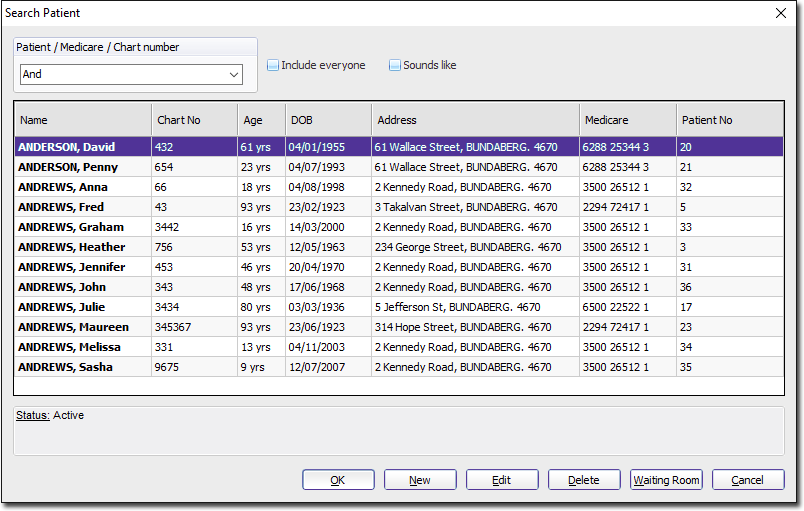Click the Edit button
Image resolution: width=804 pixels, height=511 pixels.
tap(502, 480)
